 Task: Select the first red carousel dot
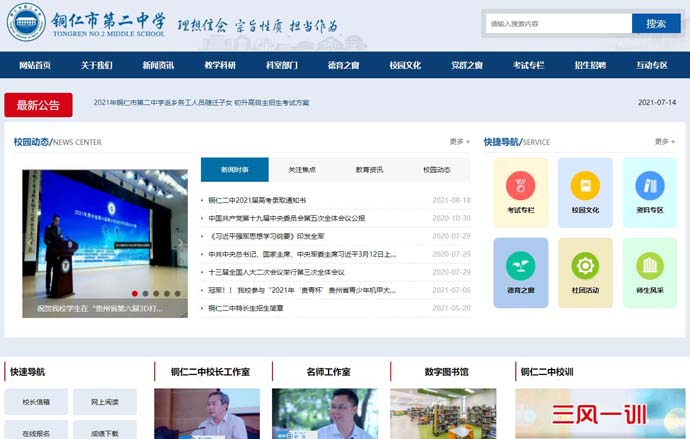coord(135,293)
